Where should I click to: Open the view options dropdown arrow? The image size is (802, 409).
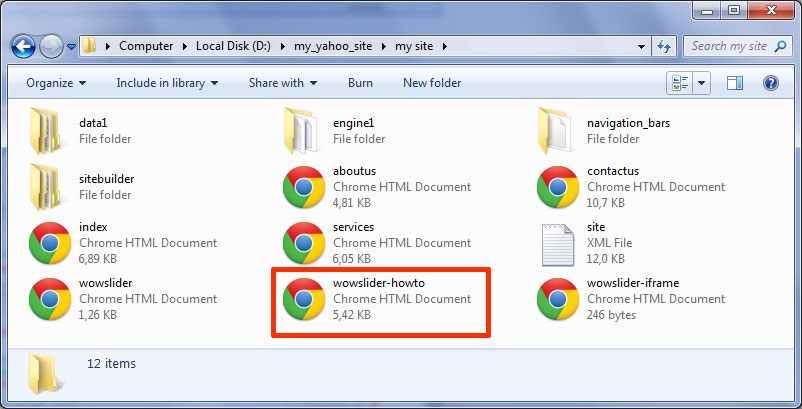coord(702,83)
